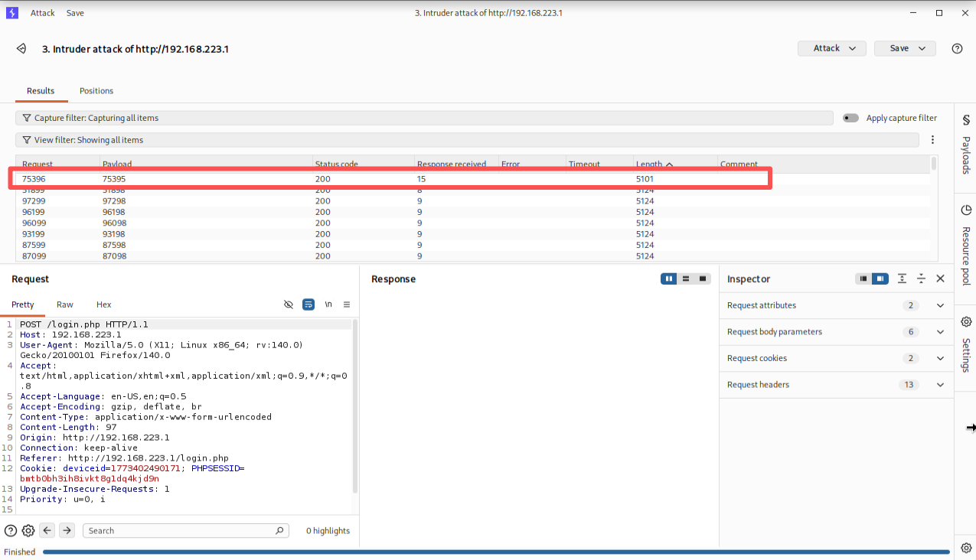The height and width of the screenshot is (560, 976).
Task: Click the previous search match arrow
Action: [47, 530]
